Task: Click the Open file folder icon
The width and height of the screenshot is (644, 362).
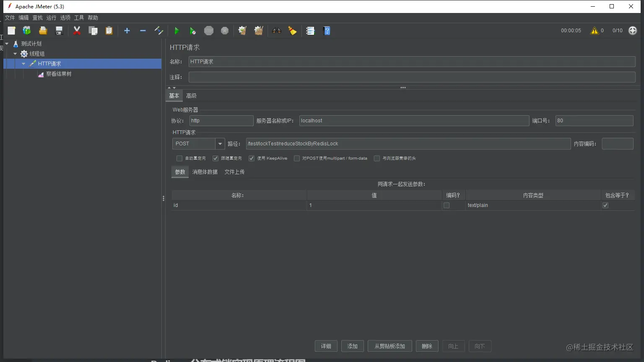Action: (43, 31)
